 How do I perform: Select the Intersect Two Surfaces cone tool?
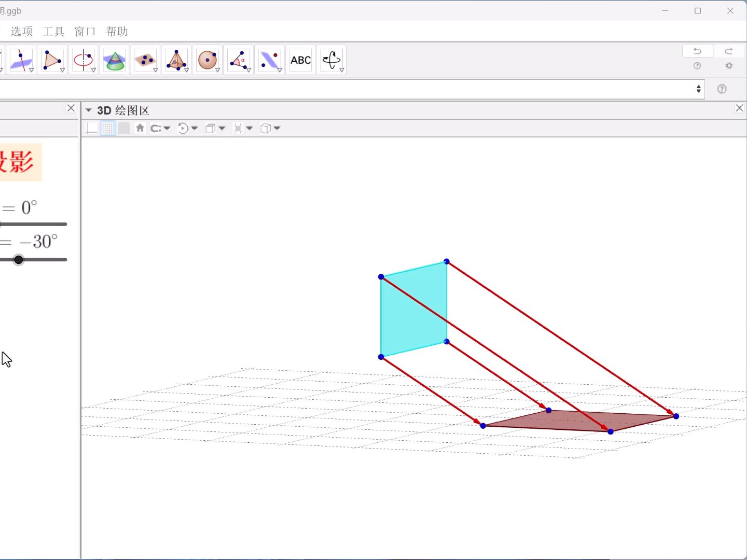point(114,60)
